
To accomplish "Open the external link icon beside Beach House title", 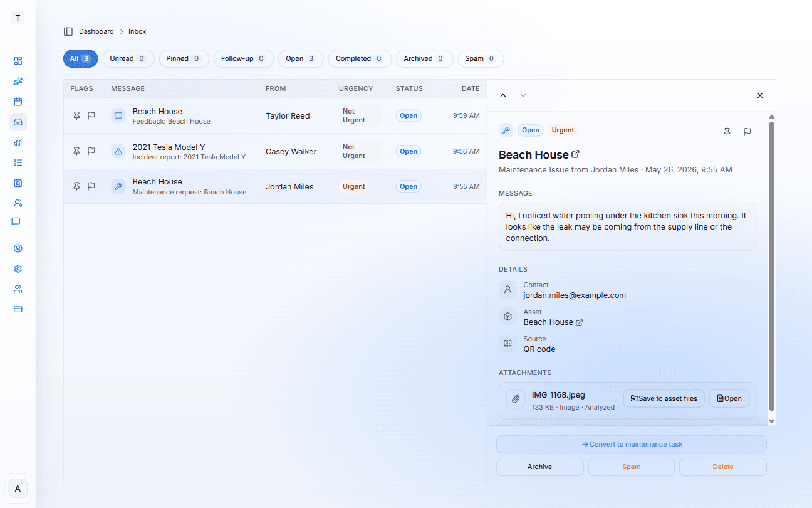I will click(x=576, y=154).
